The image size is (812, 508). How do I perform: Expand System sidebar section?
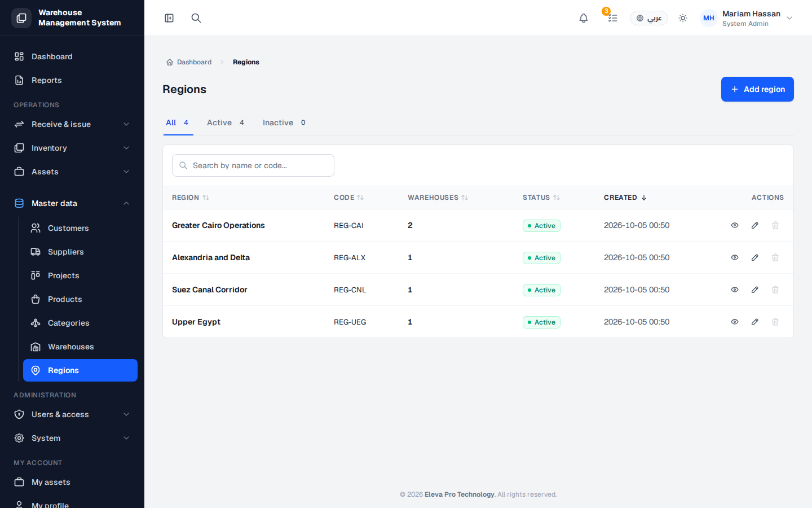(72, 438)
